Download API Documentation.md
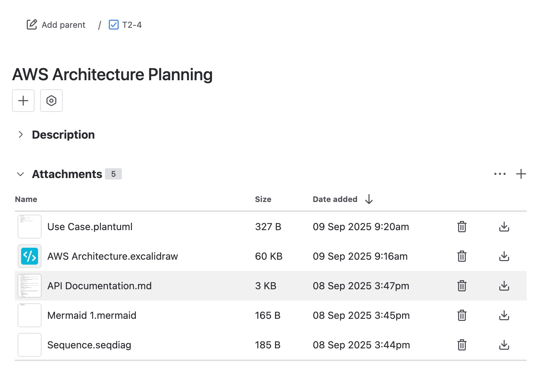This screenshot has width=538, height=392. [504, 286]
